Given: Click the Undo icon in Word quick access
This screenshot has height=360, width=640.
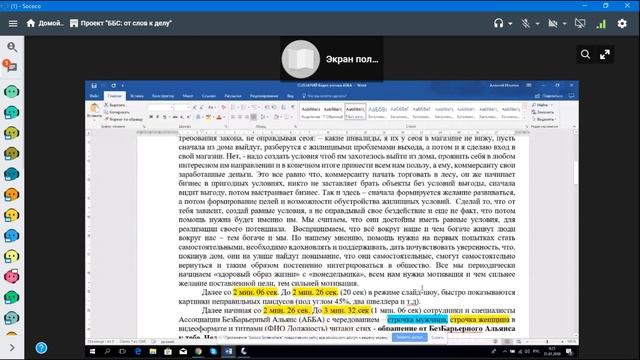Looking at the screenshot, I should click(x=104, y=86).
